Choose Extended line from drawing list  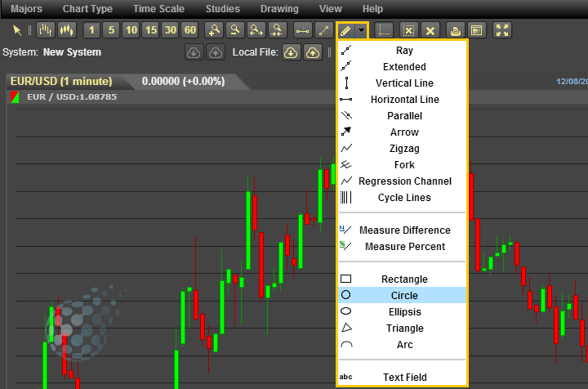click(402, 67)
